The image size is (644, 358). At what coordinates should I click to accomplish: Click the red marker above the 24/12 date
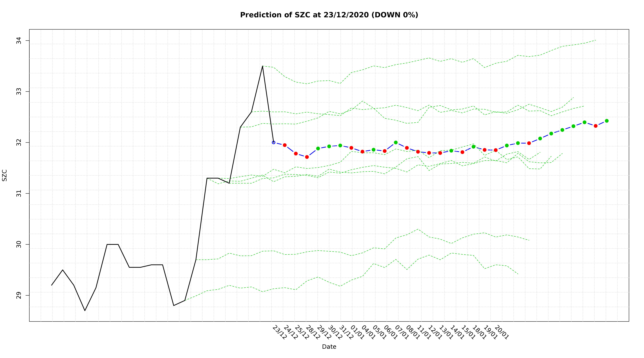point(285,145)
